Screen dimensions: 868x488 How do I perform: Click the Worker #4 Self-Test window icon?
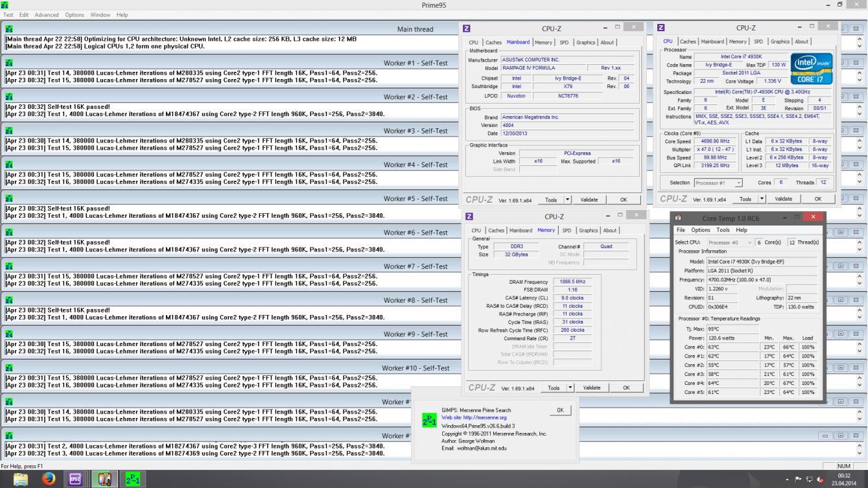[9, 165]
